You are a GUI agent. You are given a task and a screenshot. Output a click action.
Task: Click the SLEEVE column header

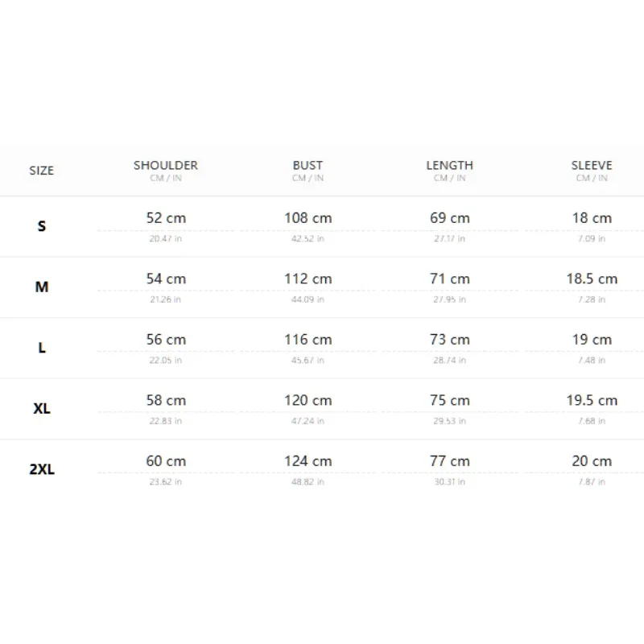coord(592,166)
